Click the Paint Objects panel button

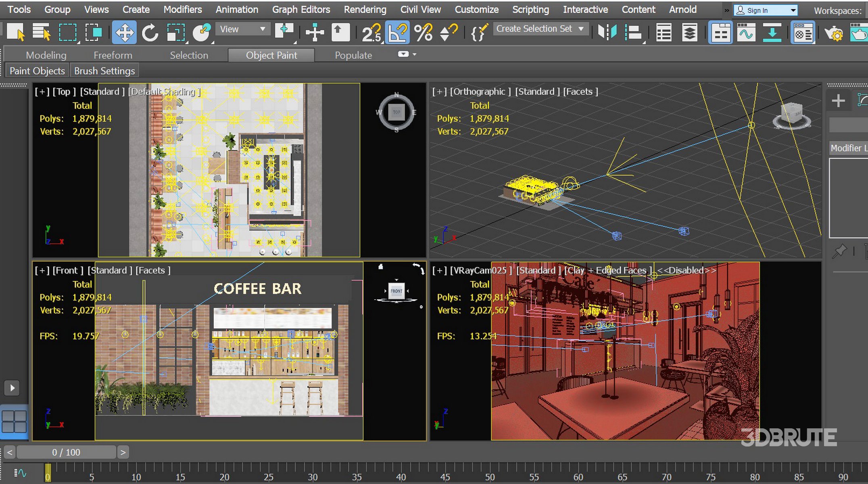pyautogui.click(x=37, y=71)
